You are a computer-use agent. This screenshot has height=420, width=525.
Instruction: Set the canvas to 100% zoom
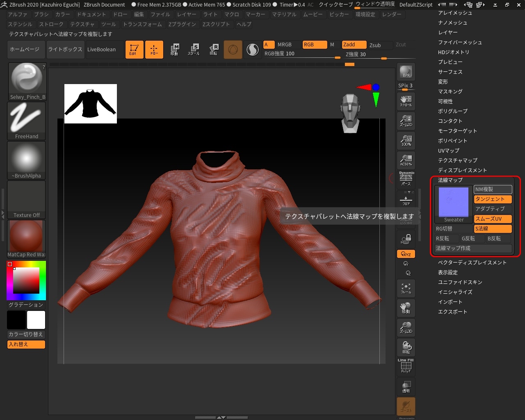point(406,140)
